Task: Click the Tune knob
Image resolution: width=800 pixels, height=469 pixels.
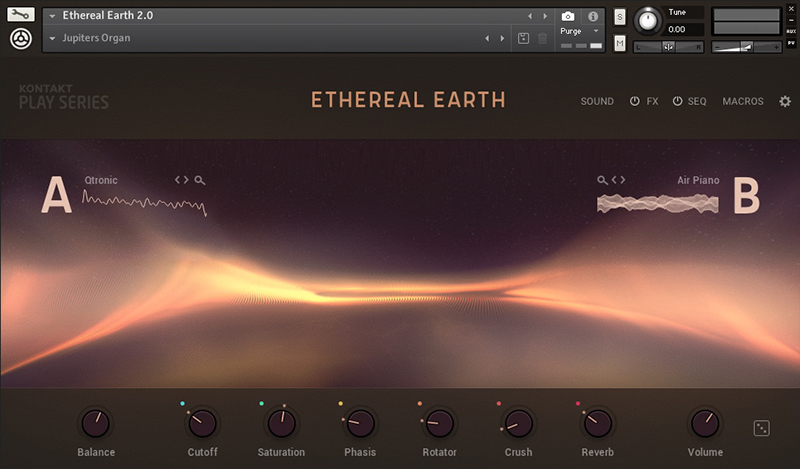Action: pyautogui.click(x=647, y=21)
